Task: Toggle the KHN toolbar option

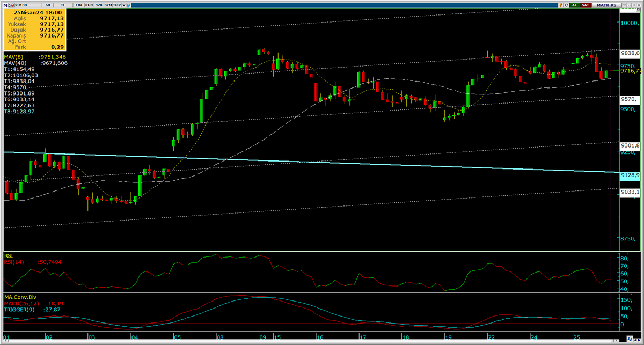Action: click(89, 5)
